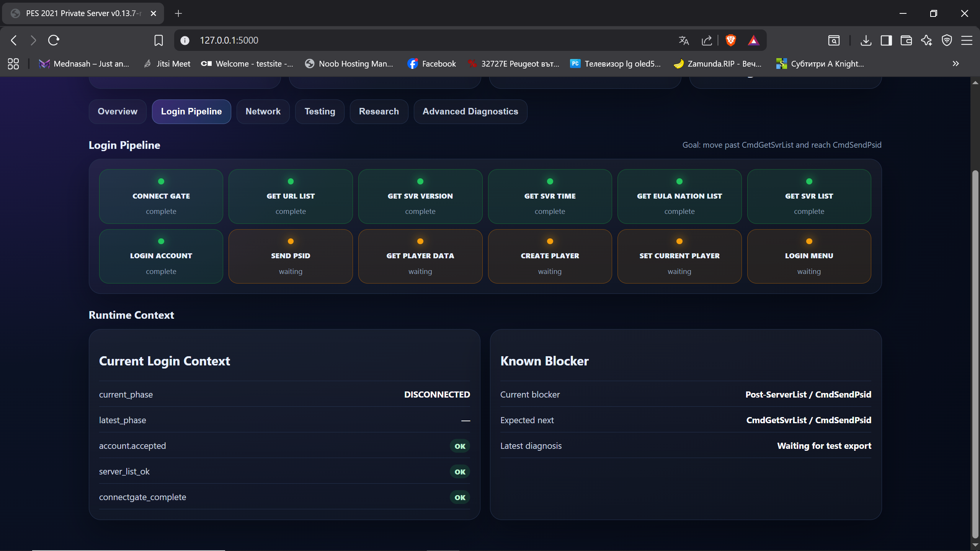Open the Research tab
Screen dimensions: 980x551
click(379, 111)
